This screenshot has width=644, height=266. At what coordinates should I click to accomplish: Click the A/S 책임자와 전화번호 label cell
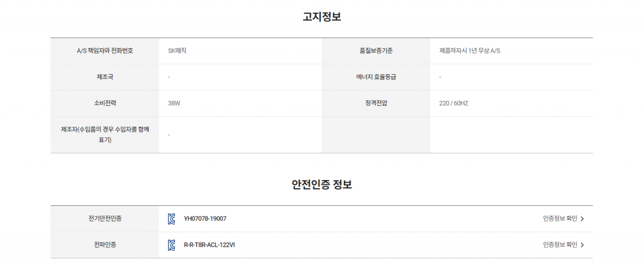pyautogui.click(x=105, y=51)
